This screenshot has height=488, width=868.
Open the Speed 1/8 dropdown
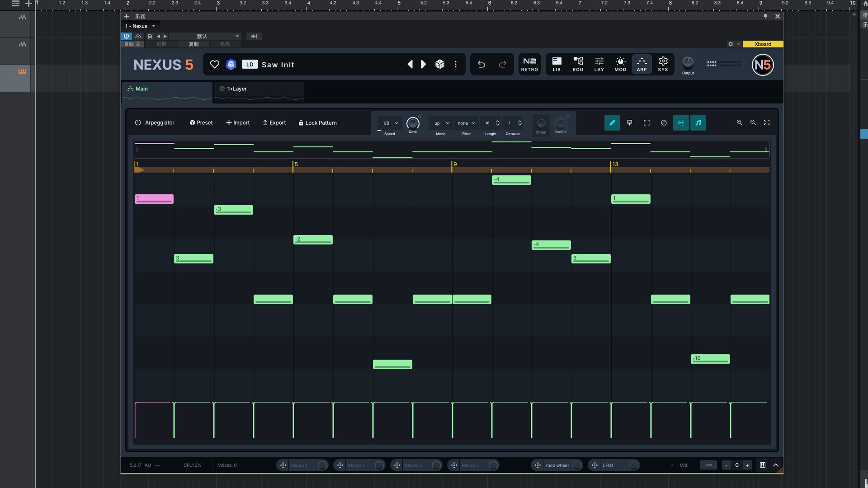coord(390,123)
